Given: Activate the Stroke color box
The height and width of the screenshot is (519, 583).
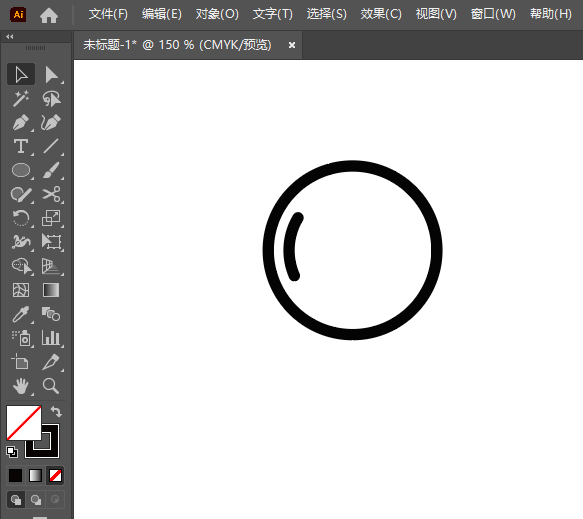Looking at the screenshot, I should 50,449.
